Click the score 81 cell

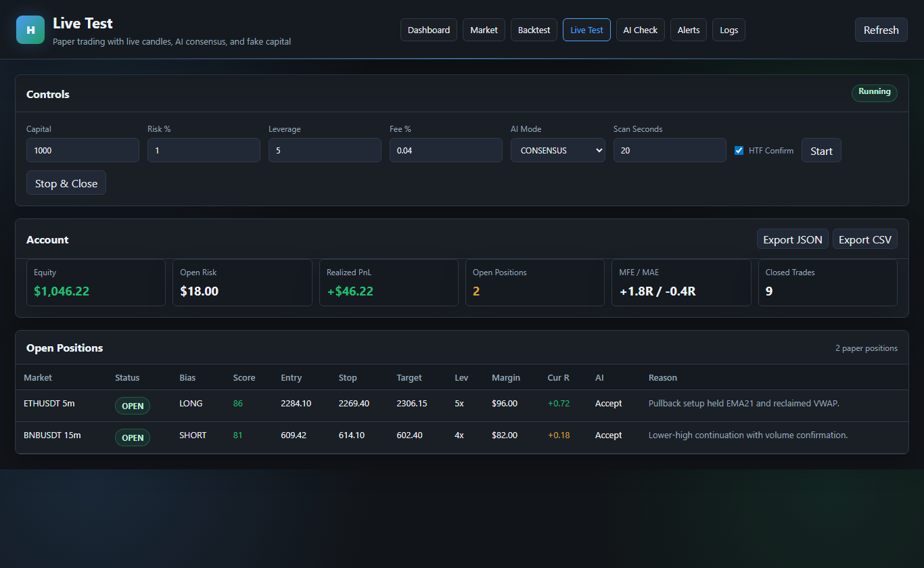238,435
